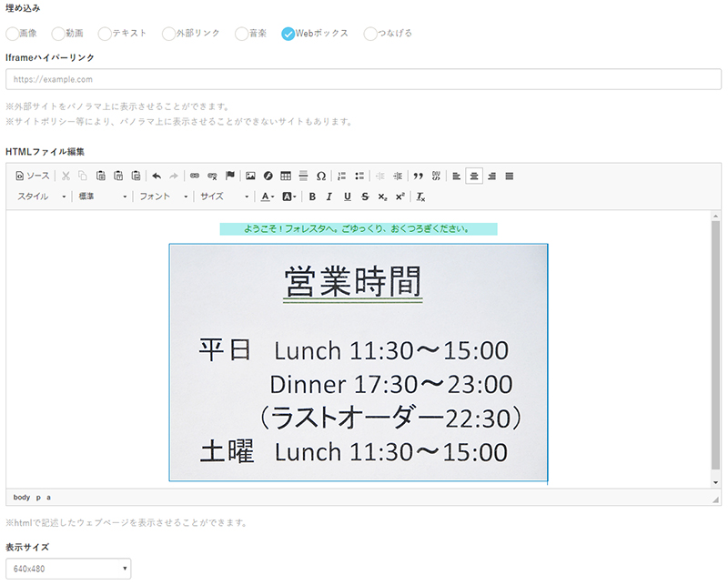The width and height of the screenshot is (728, 585).
Task: Open the 表示サイズ 640x480 select box
Action: 69,570
